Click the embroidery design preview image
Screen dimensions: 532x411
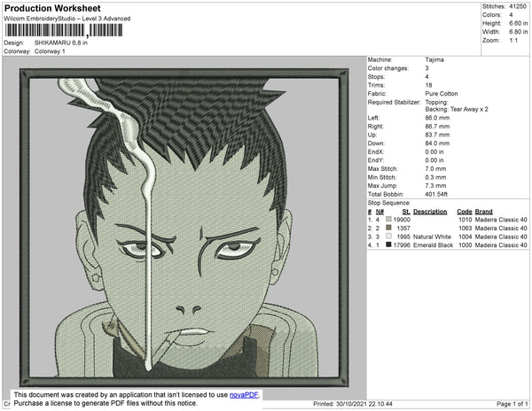tap(184, 228)
